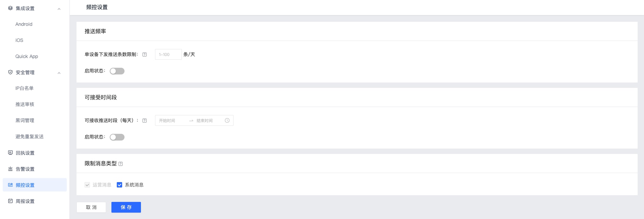Collapse the 安全管理 menu chevron
Viewport: 644px width, 219px height.
pyautogui.click(x=59, y=73)
